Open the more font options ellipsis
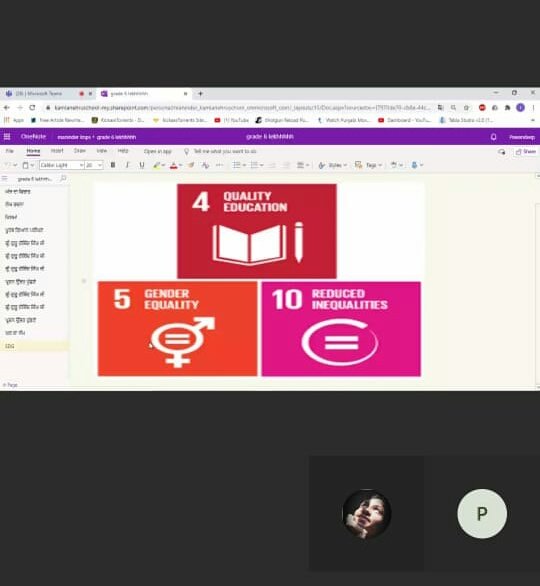Viewport: 540px width, 586px height. point(219,165)
